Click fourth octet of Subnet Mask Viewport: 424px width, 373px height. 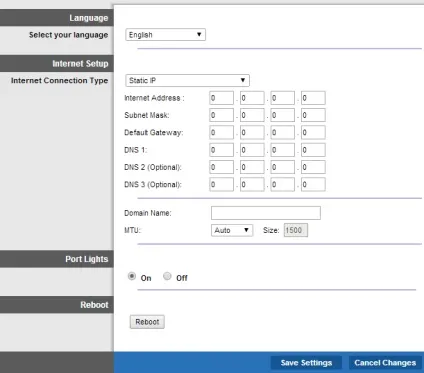click(x=313, y=115)
